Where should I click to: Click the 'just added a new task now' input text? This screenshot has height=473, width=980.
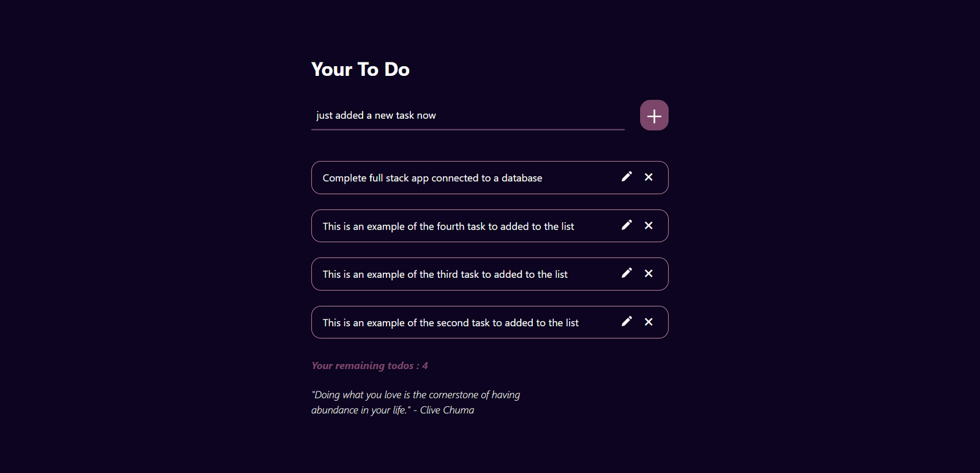pos(376,116)
